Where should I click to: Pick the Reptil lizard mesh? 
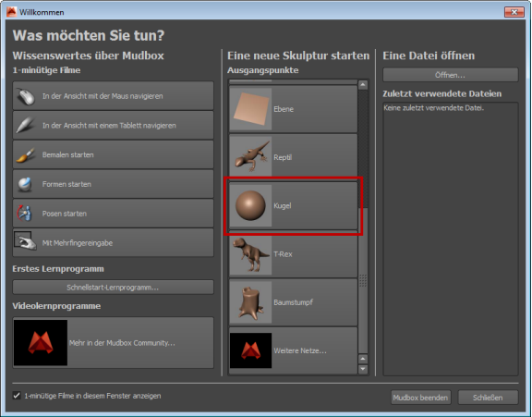click(294, 157)
